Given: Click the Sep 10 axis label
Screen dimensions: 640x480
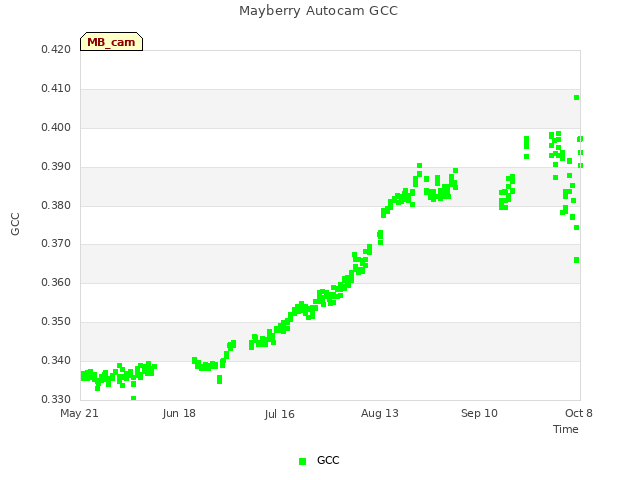Looking at the screenshot, I should tap(480, 413).
